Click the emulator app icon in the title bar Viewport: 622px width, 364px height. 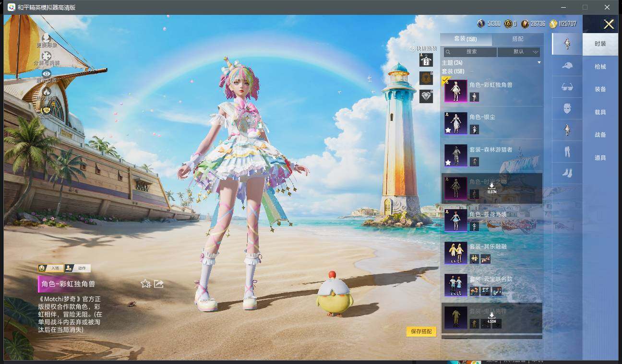point(11,7)
